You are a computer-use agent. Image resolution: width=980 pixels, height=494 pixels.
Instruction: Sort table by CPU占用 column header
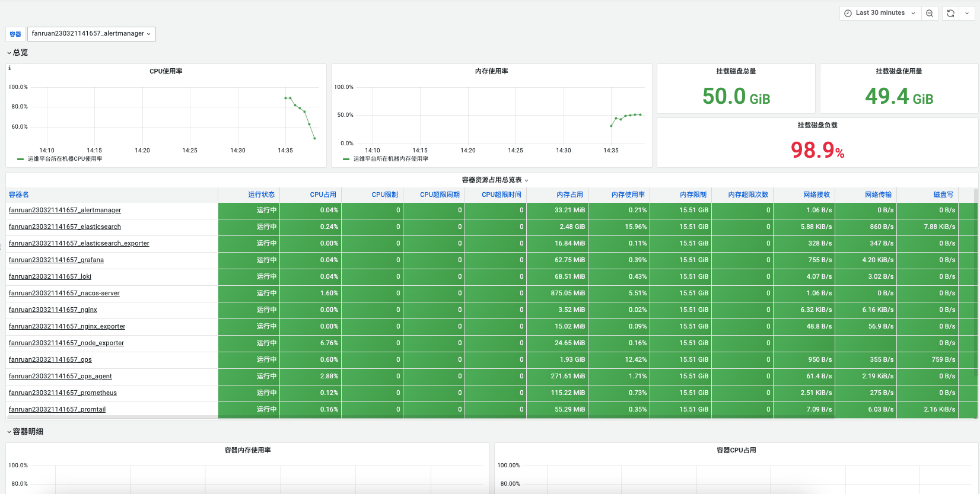323,195
